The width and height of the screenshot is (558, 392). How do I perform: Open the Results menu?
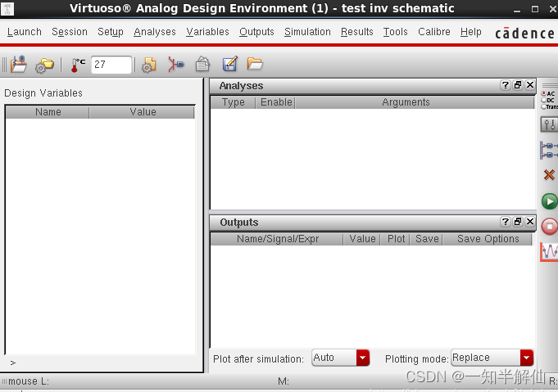tap(357, 32)
